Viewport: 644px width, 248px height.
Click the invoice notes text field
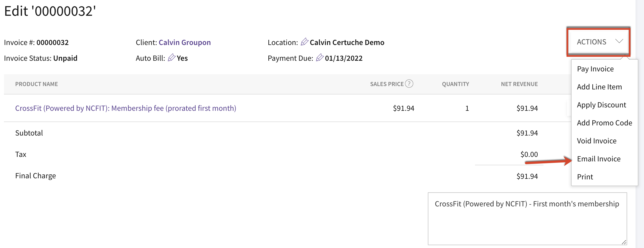click(x=527, y=218)
